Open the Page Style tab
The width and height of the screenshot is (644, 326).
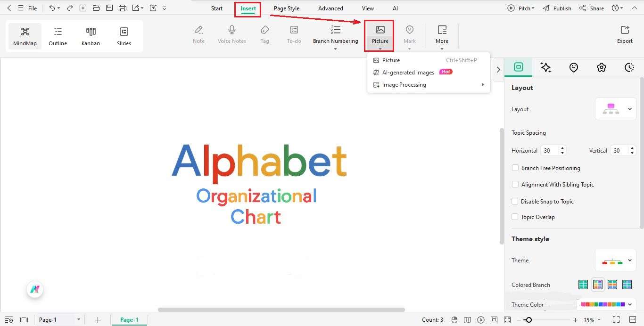click(287, 8)
